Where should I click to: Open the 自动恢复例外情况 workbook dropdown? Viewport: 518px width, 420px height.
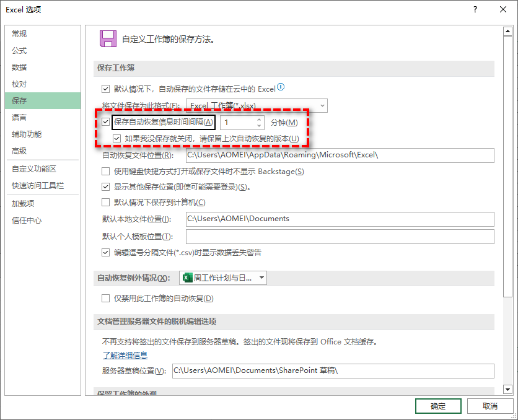click(263, 278)
